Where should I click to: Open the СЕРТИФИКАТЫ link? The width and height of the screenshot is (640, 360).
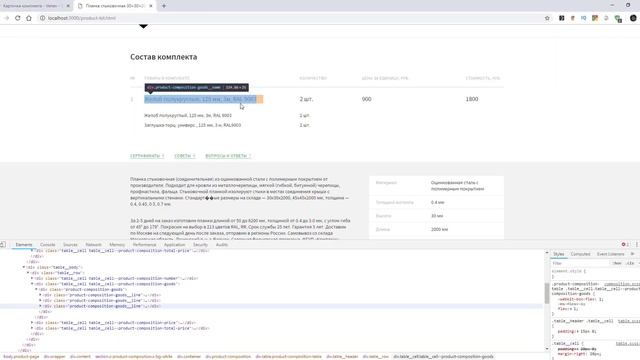coord(147,156)
